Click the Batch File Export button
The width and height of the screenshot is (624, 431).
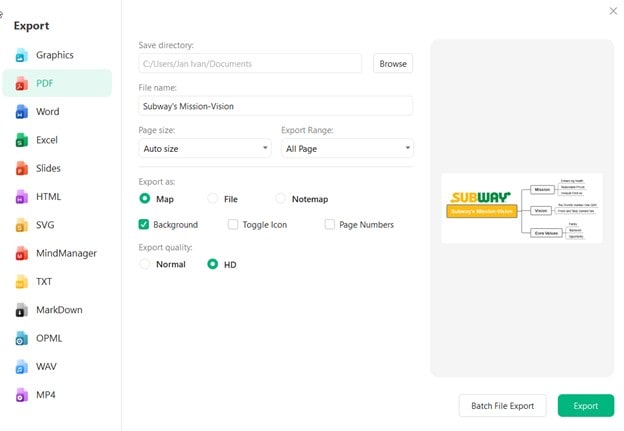[503, 406]
